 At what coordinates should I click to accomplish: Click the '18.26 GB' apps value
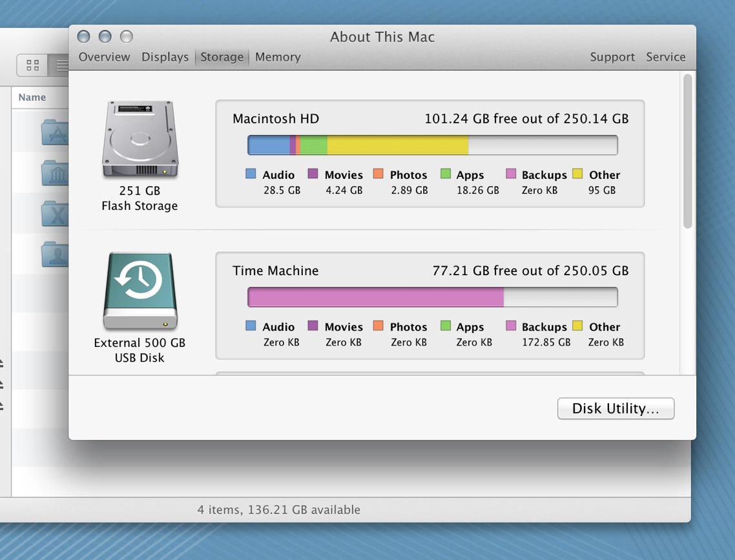point(478,191)
